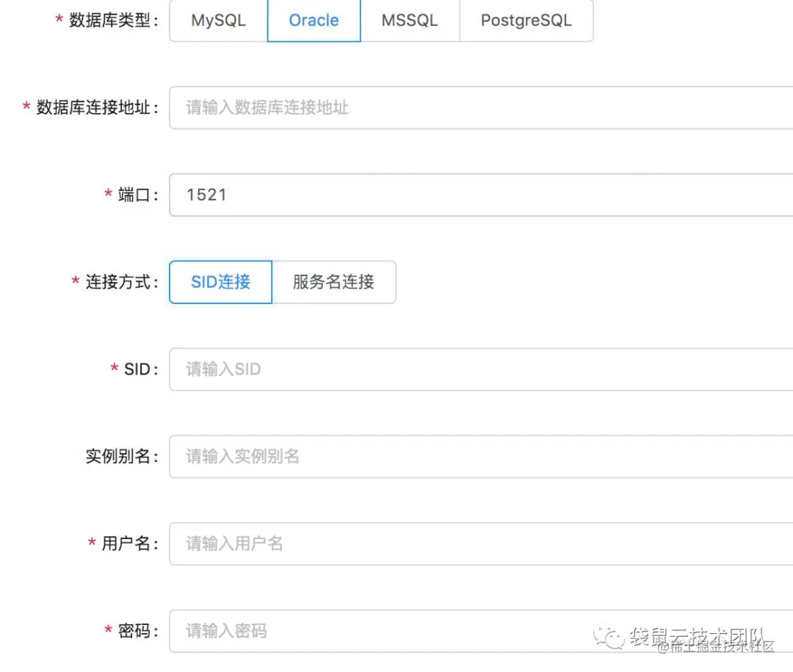
Task: Switch to 服务名连接 connection method
Action: (x=334, y=282)
